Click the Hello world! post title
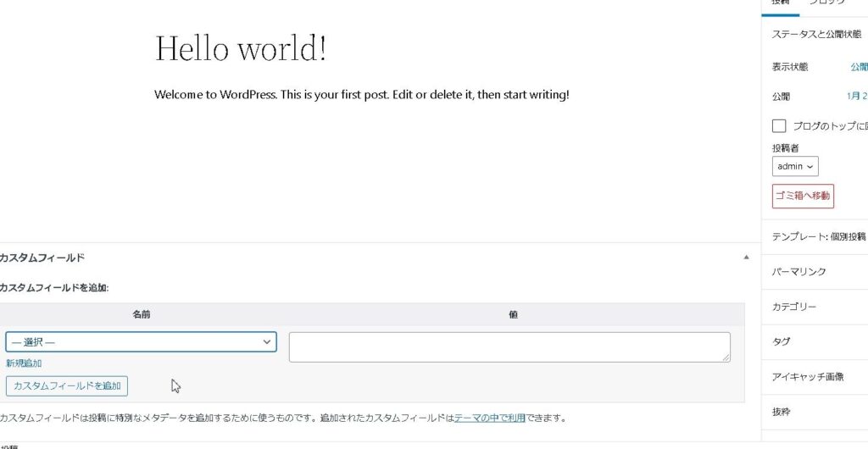The image size is (868, 449). click(241, 48)
